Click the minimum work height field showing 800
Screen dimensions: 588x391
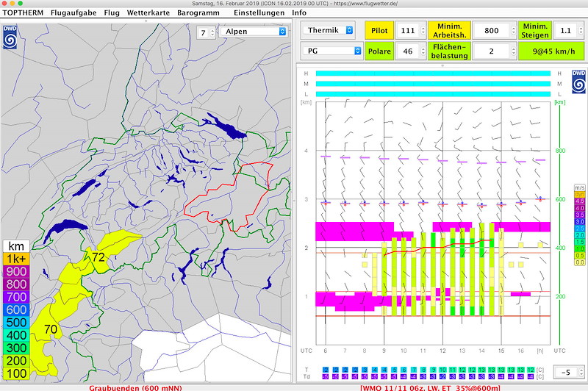point(491,30)
